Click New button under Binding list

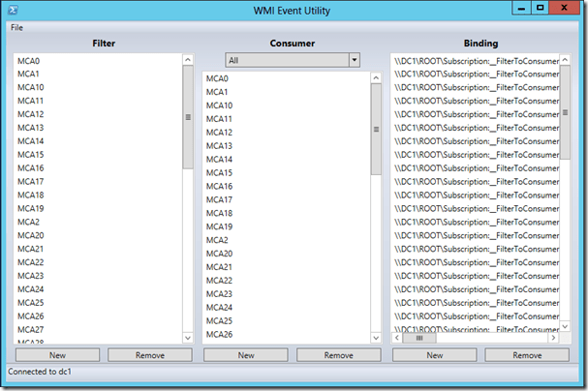click(x=434, y=355)
